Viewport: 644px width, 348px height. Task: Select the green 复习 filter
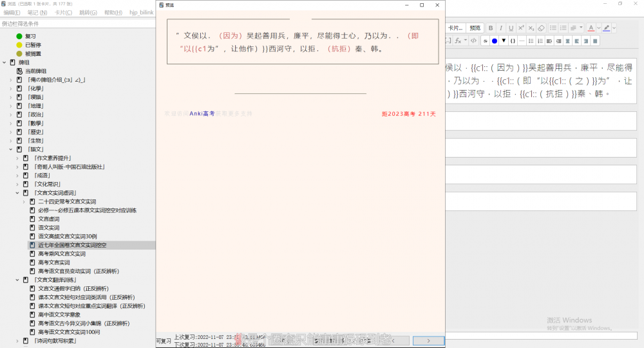click(x=30, y=37)
